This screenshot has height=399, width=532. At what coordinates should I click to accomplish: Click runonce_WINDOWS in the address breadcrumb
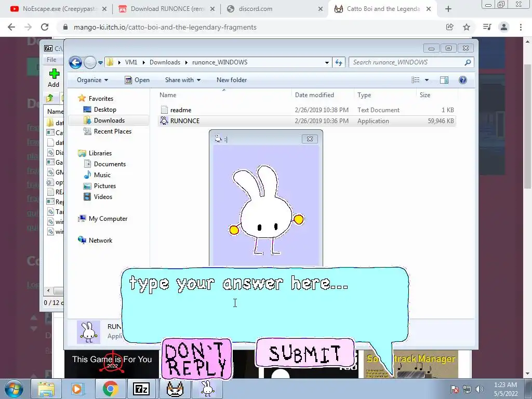tap(220, 62)
